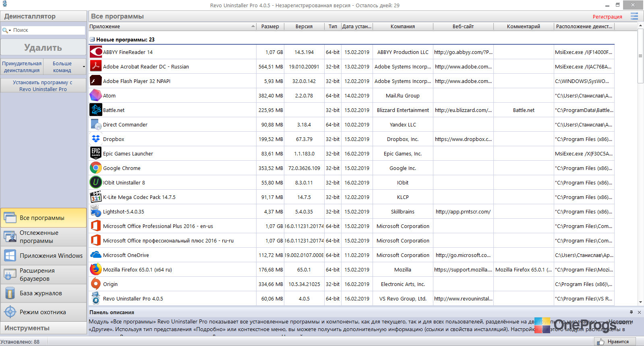The image size is (644, 346).
Task: Click the Lightshot icon
Action: pyautogui.click(x=96, y=211)
